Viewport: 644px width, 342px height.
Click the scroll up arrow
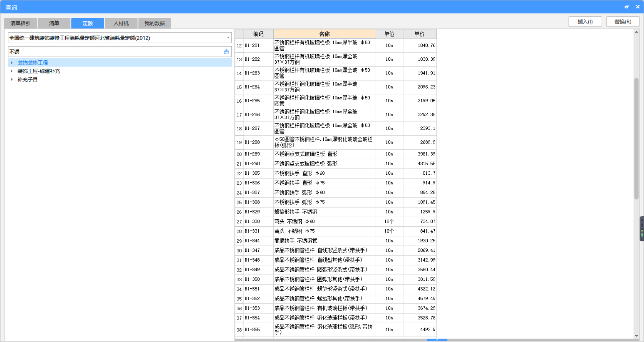click(x=636, y=32)
